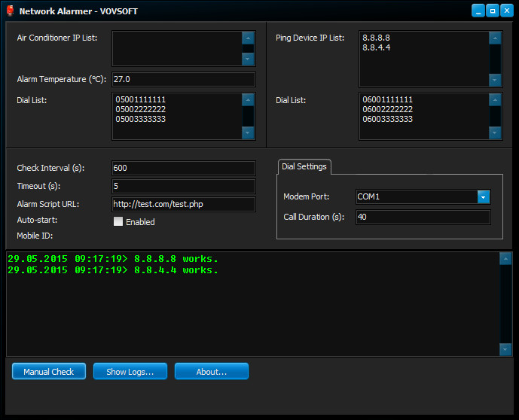This screenshot has width=519, height=420.
Task: Click log line '8.8.4.4 works.'
Action: click(x=112, y=270)
